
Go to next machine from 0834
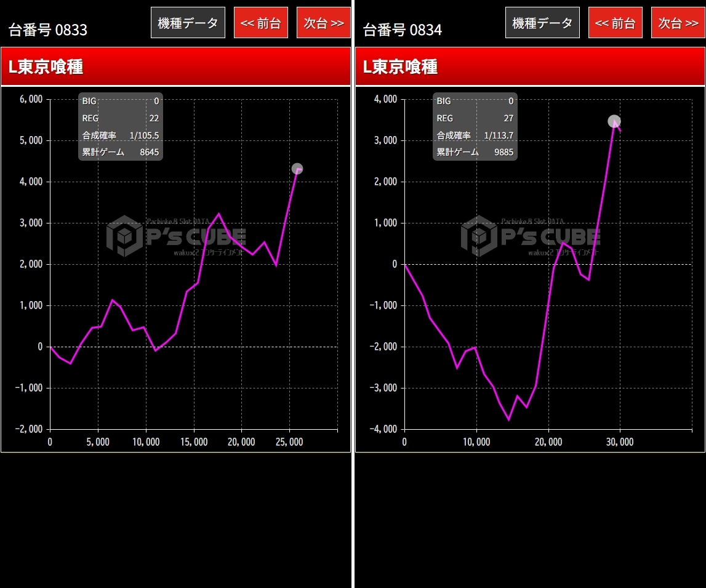678,23
